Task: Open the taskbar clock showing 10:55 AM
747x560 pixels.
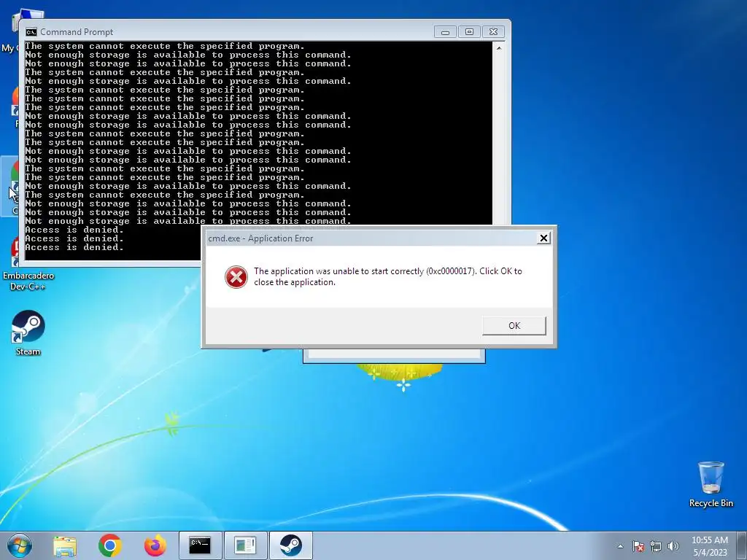Action: (710, 545)
